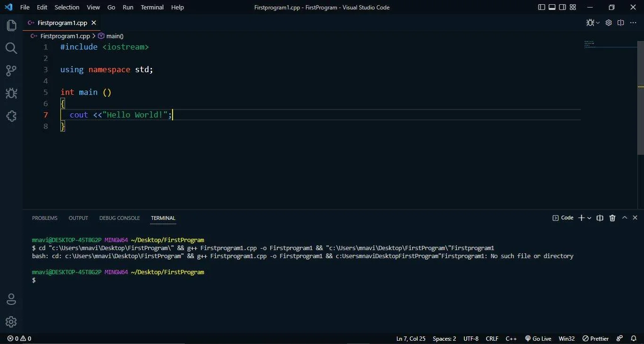Change end of line sequence CRLF

(x=492, y=338)
